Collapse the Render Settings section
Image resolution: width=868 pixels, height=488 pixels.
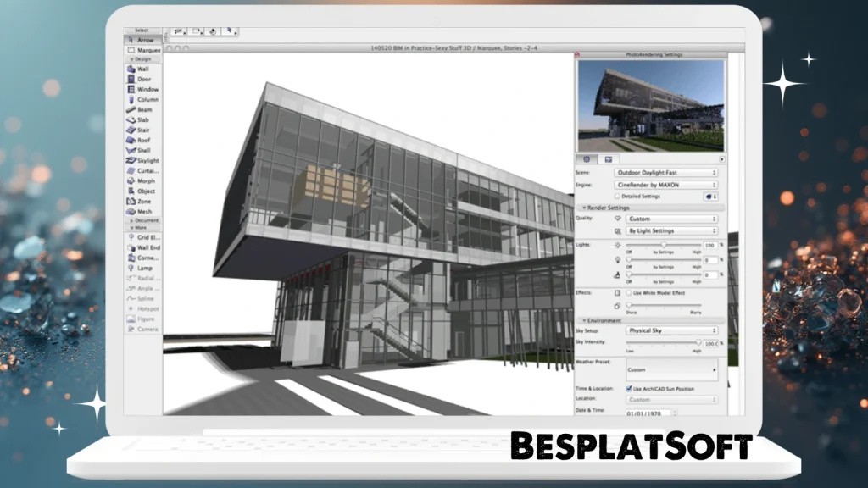[x=583, y=208]
